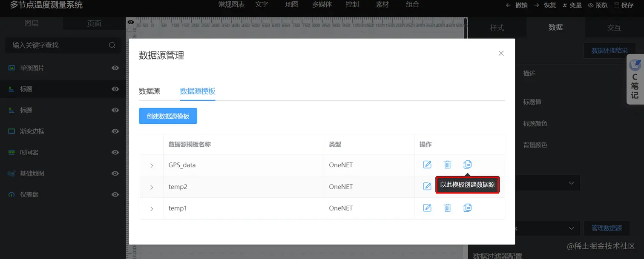Click 保存 save button

pyautogui.click(x=624, y=5)
